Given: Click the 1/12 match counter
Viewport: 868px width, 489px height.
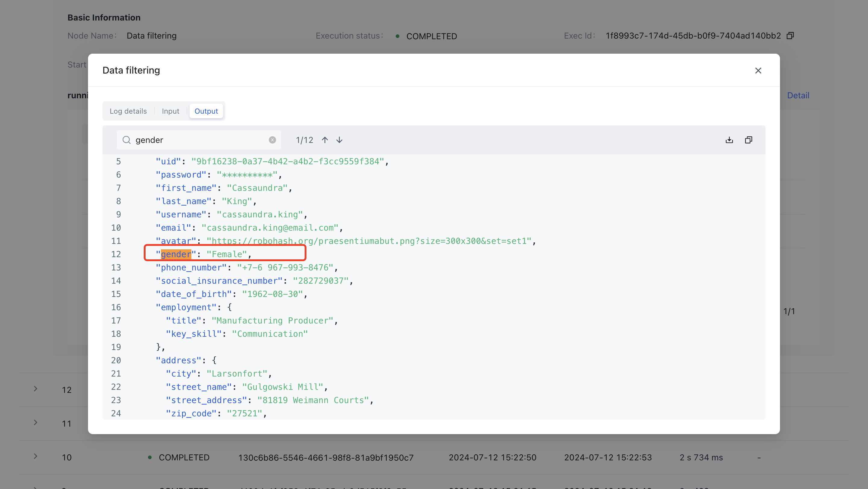Looking at the screenshot, I should 304,140.
